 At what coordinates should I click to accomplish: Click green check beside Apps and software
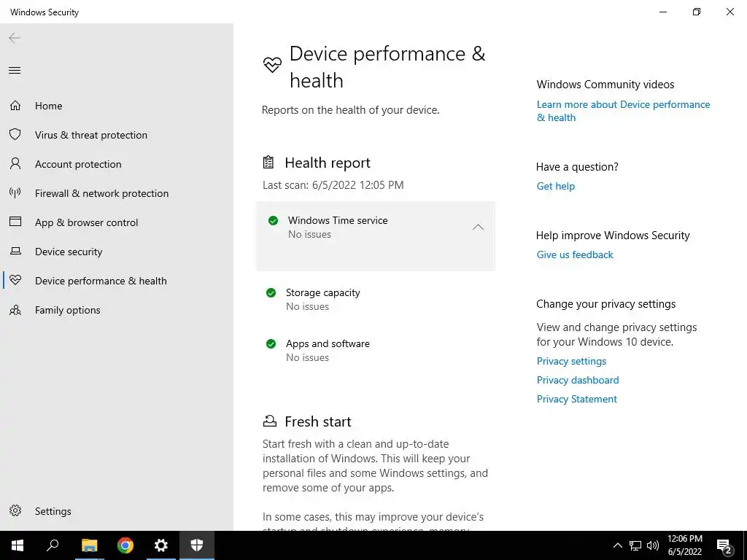click(x=271, y=344)
